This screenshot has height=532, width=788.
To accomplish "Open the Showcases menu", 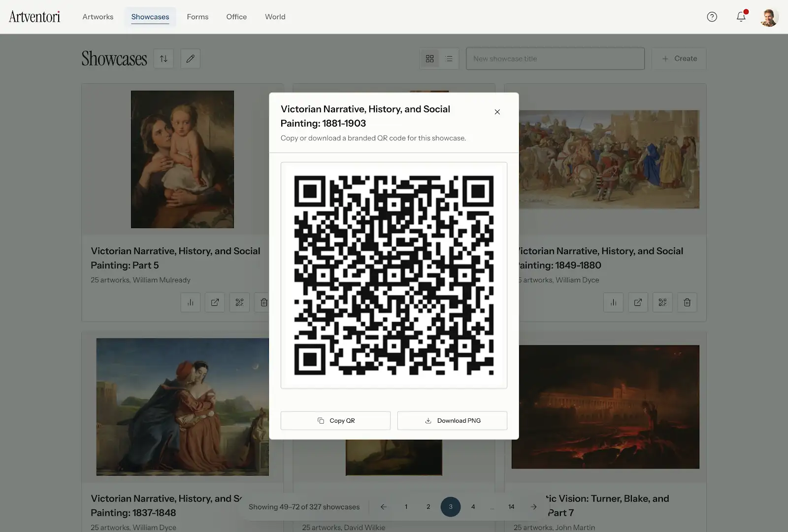I will tap(150, 17).
